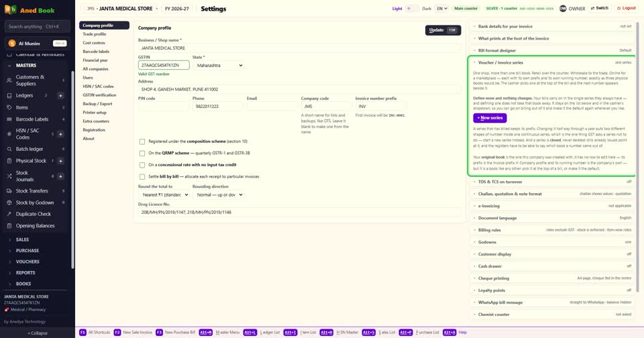This screenshot has height=338, width=644.
Task: Click Alt+A Help shortcut badge
Action: tap(449, 332)
